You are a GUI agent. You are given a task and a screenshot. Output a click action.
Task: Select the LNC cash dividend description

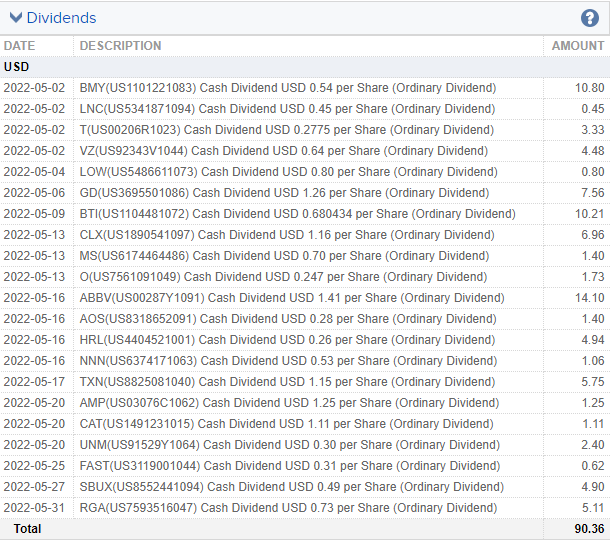click(x=287, y=109)
